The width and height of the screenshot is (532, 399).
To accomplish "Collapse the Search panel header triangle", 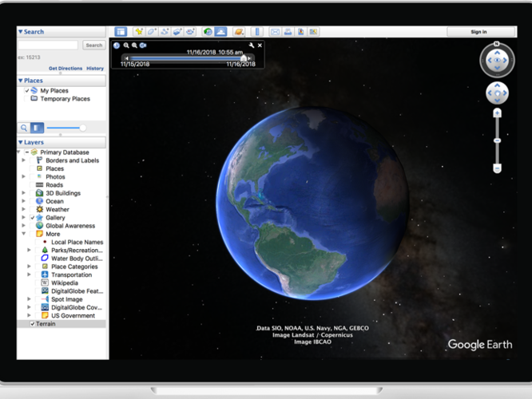I will click(x=21, y=32).
